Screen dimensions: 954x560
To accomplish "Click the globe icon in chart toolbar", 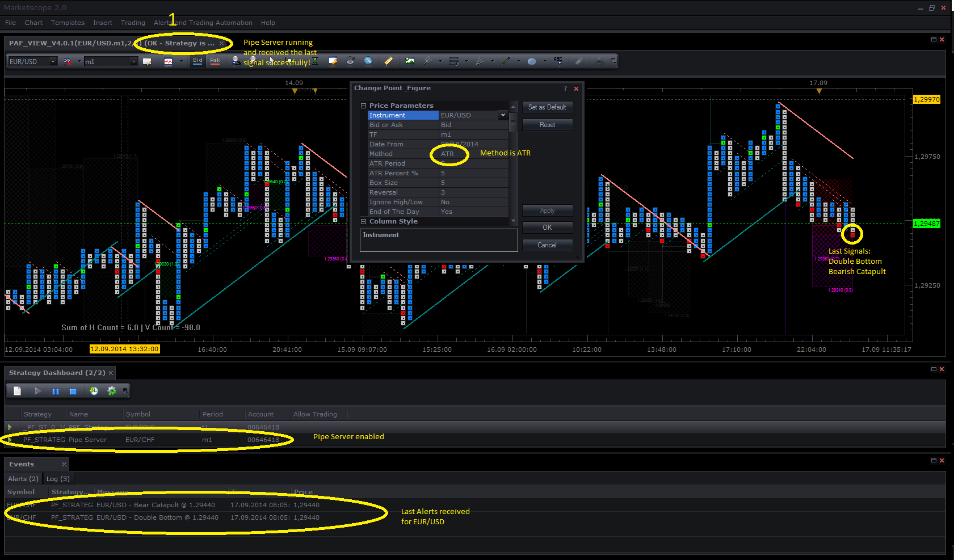I will click(368, 61).
